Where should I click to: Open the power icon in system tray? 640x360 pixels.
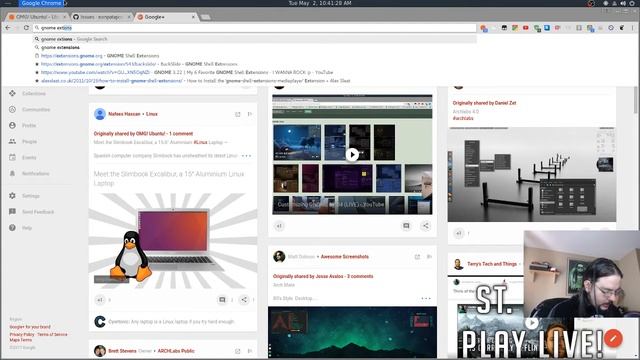point(632,3)
